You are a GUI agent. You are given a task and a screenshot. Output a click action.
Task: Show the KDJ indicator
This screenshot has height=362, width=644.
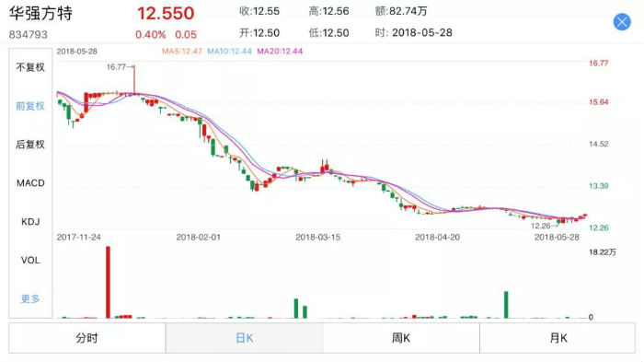coord(30,222)
